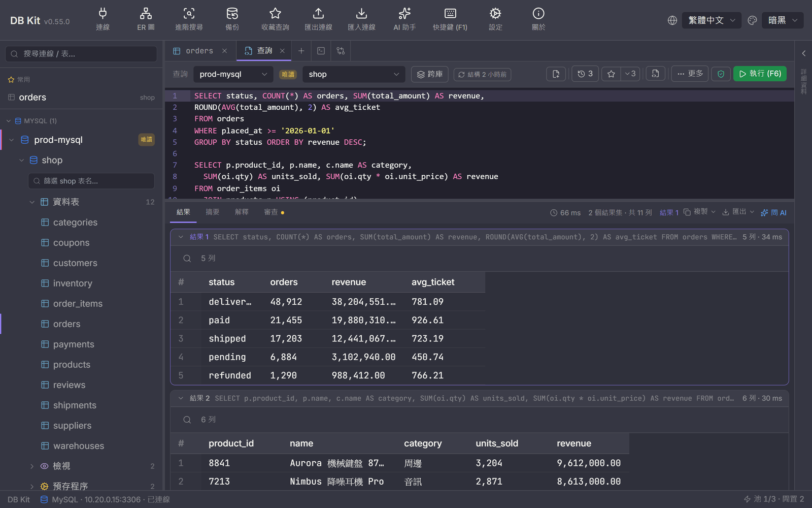The width and height of the screenshot is (812, 508).
Task: Select the inventory table
Action: 73,283
